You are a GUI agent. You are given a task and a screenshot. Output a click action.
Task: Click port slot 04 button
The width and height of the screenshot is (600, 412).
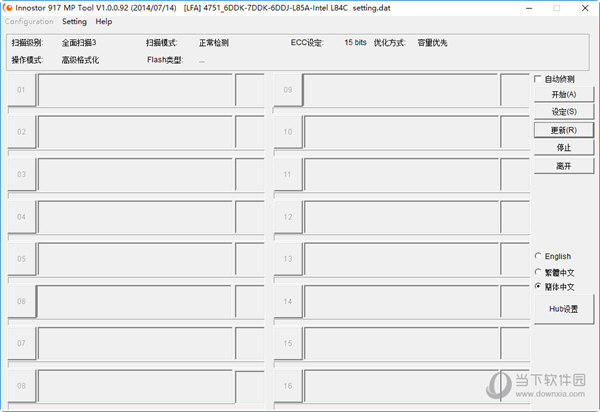pyautogui.click(x=21, y=217)
